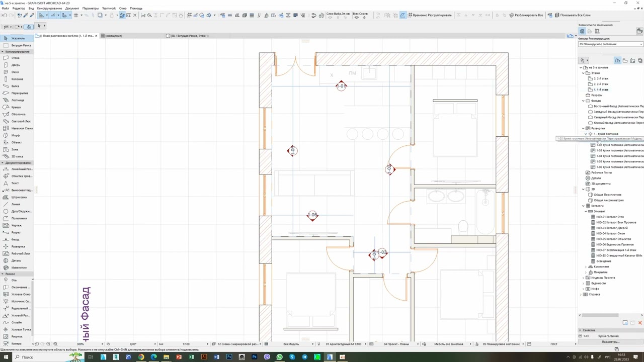Activate the Камера camera tool
Viewport: 644px width, 362px height.
pyautogui.click(x=16, y=343)
